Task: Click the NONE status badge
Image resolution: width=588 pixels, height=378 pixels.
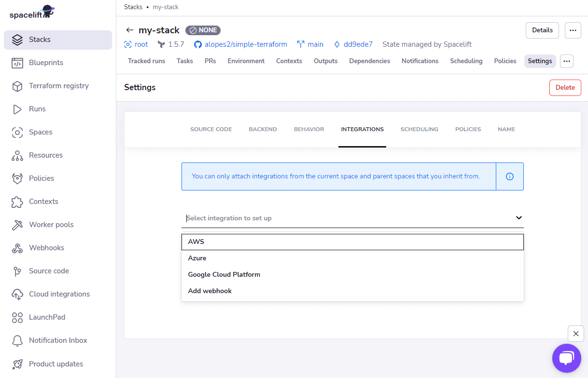Action: 203,30
